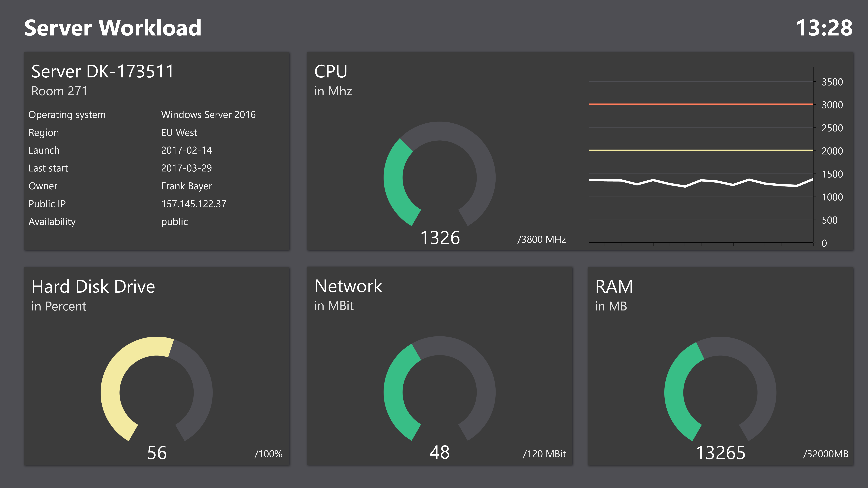The width and height of the screenshot is (868, 488).
Task: Click the green Network gauge arc
Action: pos(394,392)
